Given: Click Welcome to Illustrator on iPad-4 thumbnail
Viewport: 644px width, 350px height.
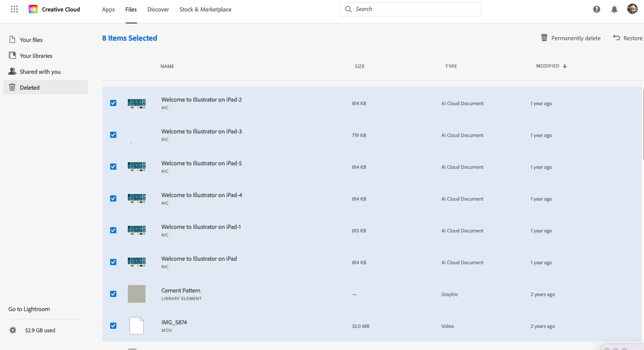Looking at the screenshot, I should (137, 199).
